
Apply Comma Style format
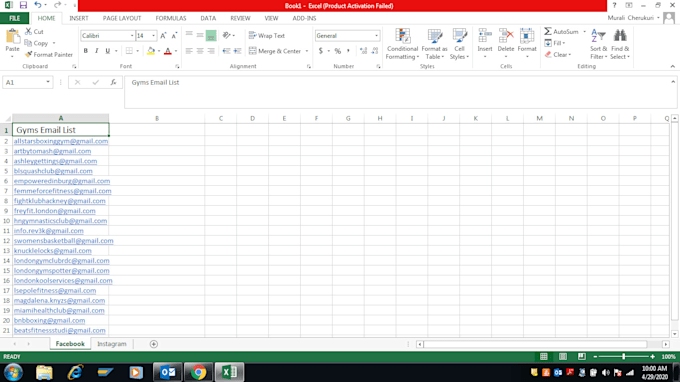click(348, 51)
